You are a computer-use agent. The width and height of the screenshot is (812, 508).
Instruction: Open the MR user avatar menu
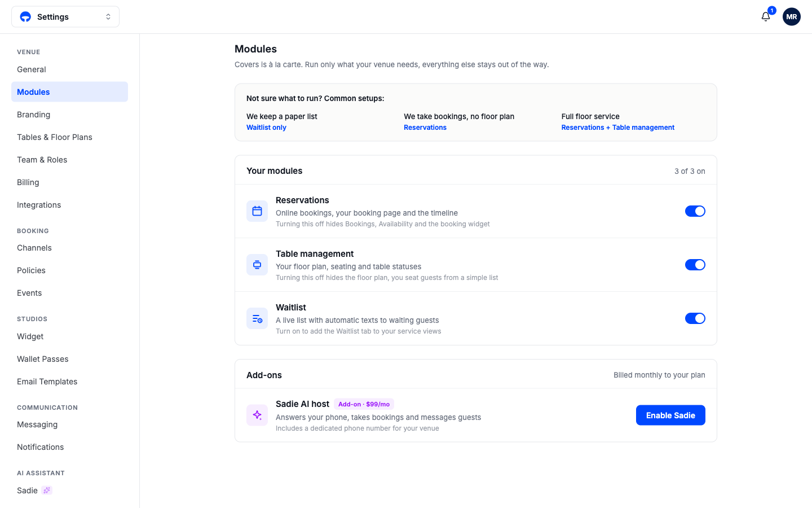[792, 17]
